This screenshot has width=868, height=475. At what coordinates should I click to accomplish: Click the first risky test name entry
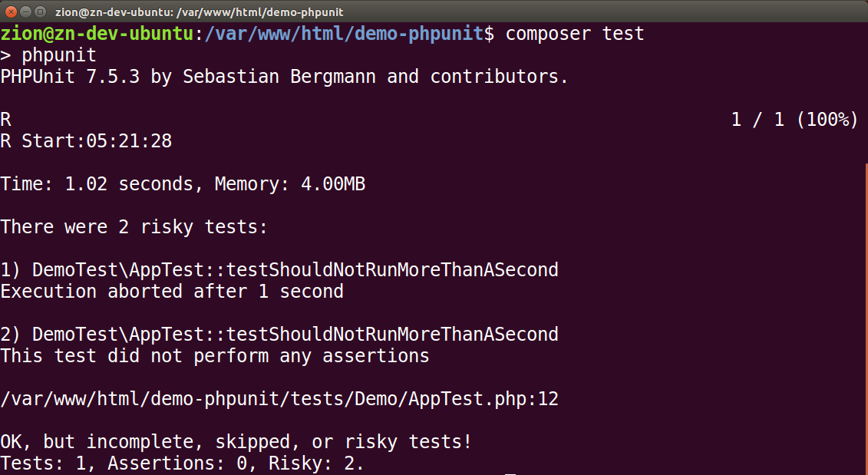coord(279,270)
